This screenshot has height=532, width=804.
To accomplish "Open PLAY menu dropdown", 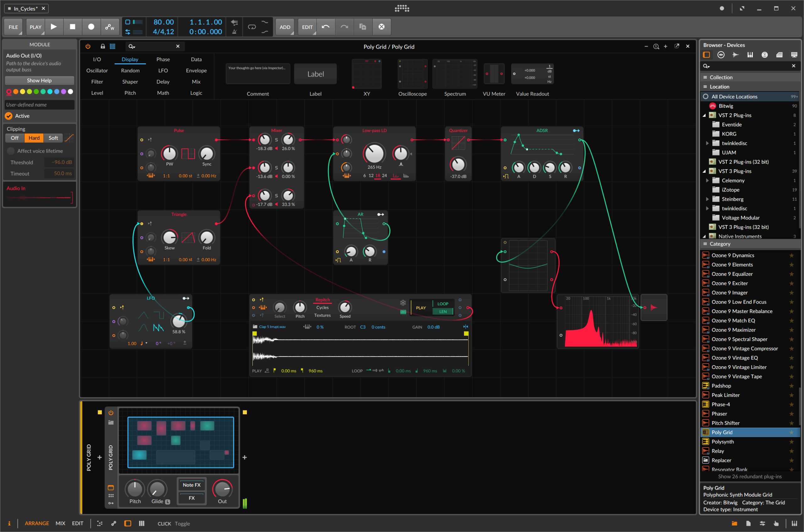I will [x=35, y=27].
